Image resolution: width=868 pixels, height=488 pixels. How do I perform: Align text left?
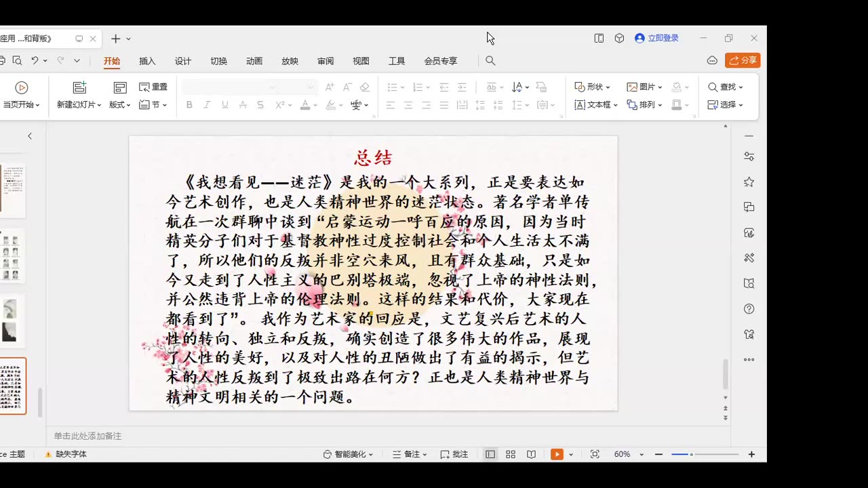391,105
